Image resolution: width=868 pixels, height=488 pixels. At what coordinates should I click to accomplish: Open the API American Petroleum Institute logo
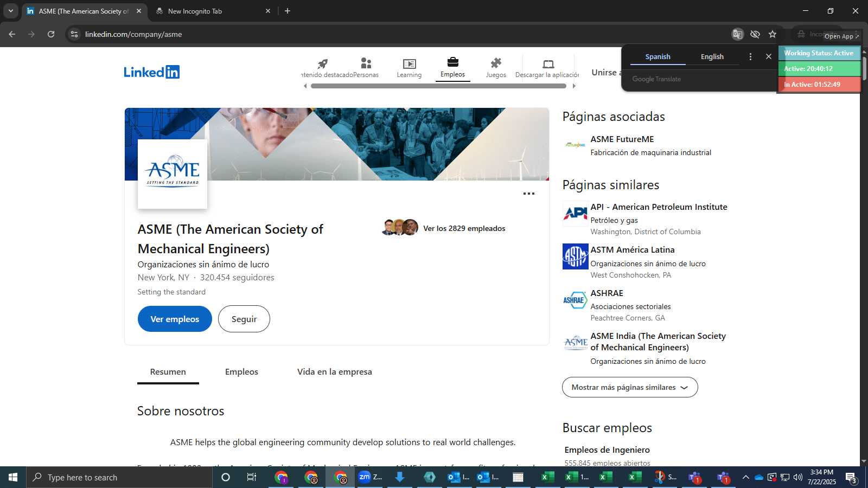pos(575,213)
